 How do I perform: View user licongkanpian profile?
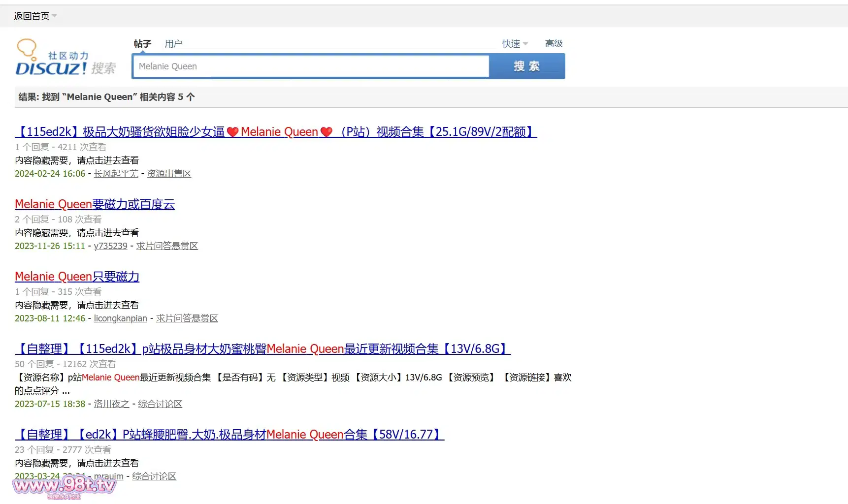tap(121, 318)
